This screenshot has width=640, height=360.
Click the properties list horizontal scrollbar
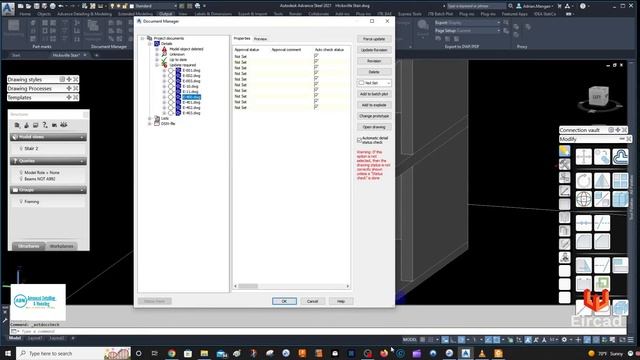[x=291, y=286]
